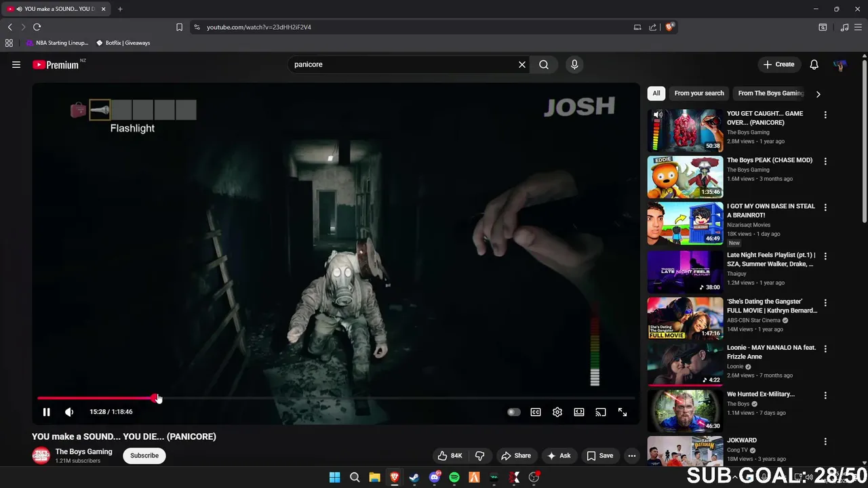Go back in browser history
This screenshot has height=488, width=868.
(x=9, y=27)
